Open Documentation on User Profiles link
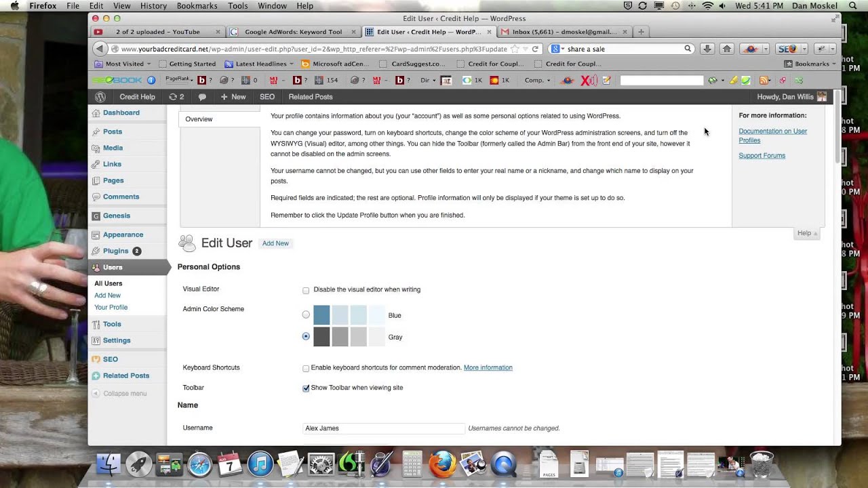 click(x=772, y=136)
